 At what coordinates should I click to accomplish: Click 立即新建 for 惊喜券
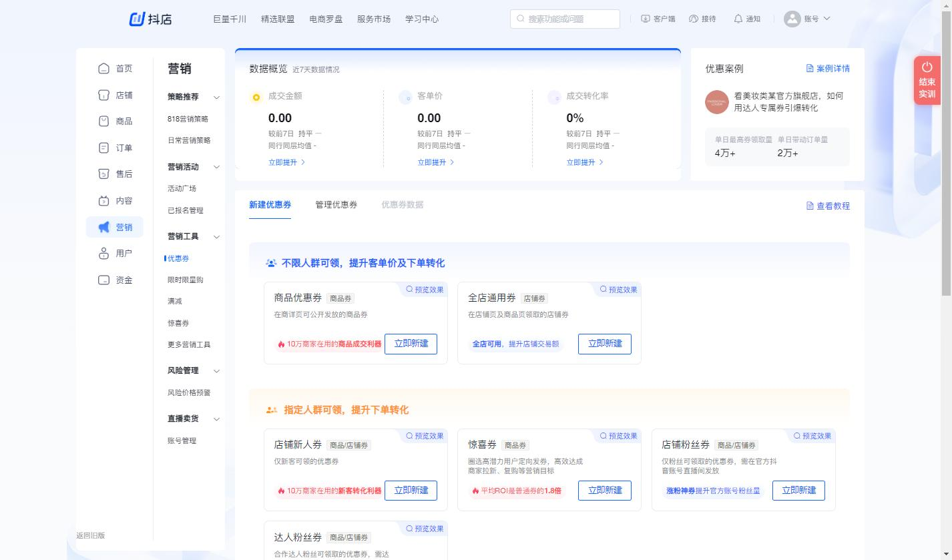point(605,491)
